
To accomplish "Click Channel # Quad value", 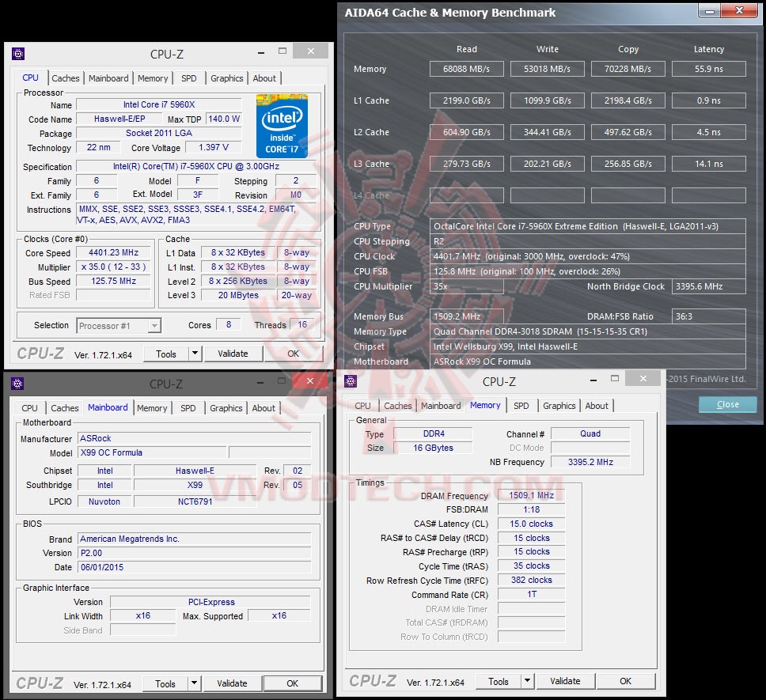I will click(590, 433).
